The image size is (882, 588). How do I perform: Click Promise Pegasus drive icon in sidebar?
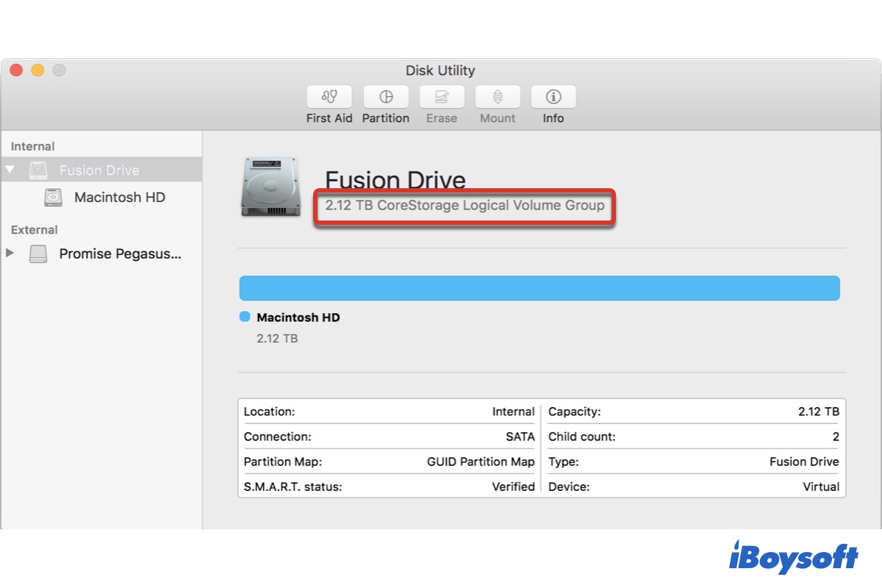39,254
